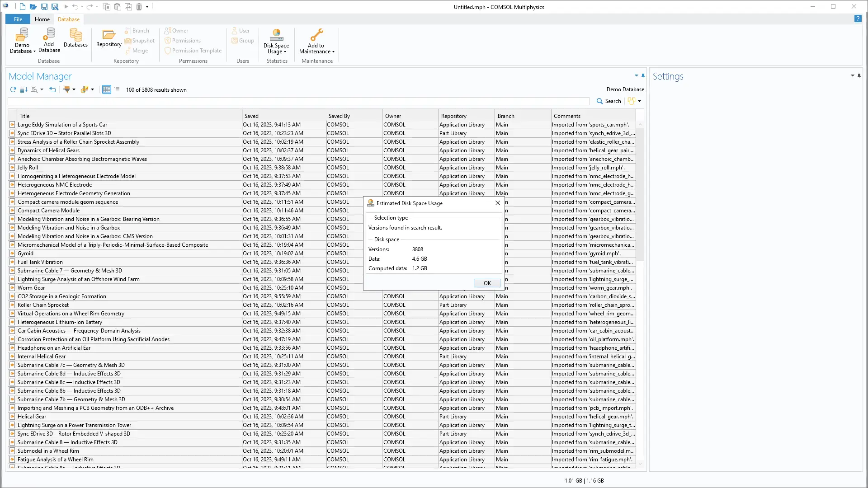Click the Search button
Screen dimensions: 868x488
(609, 101)
